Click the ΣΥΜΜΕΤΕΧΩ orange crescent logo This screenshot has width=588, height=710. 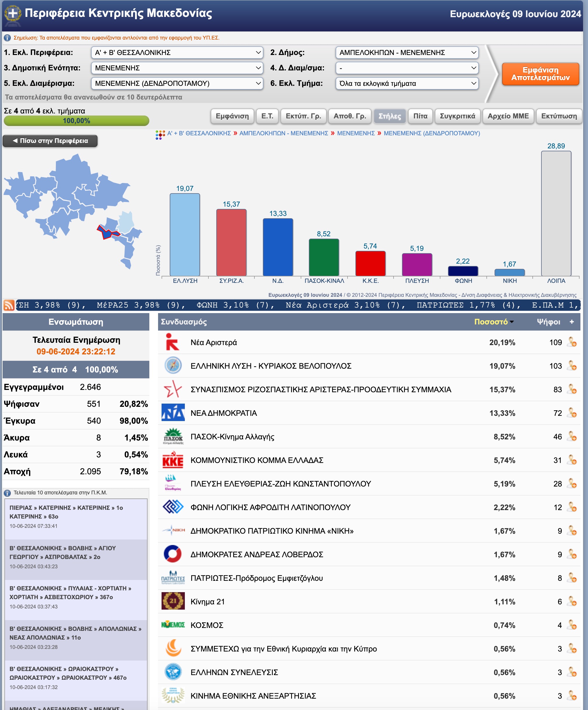click(173, 648)
